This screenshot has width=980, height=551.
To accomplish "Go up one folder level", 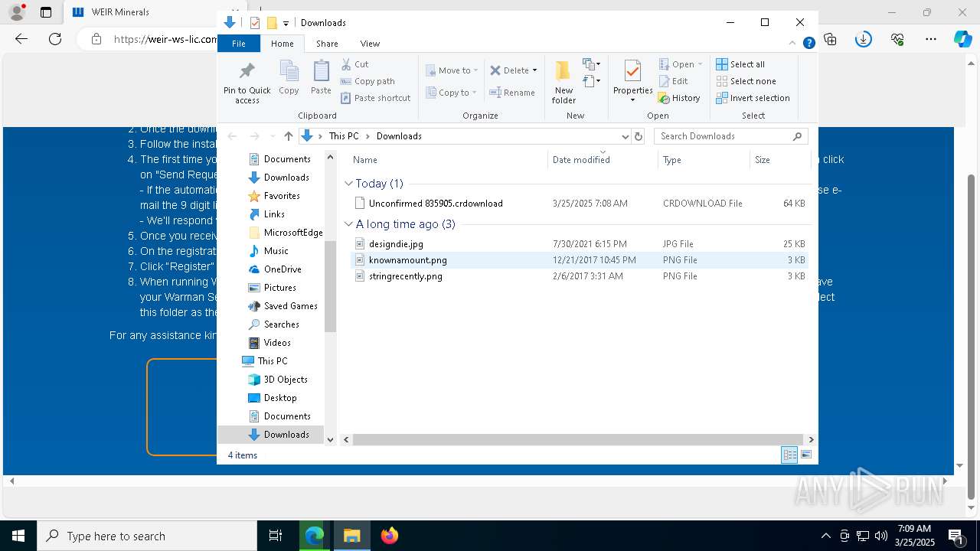I will coord(288,136).
